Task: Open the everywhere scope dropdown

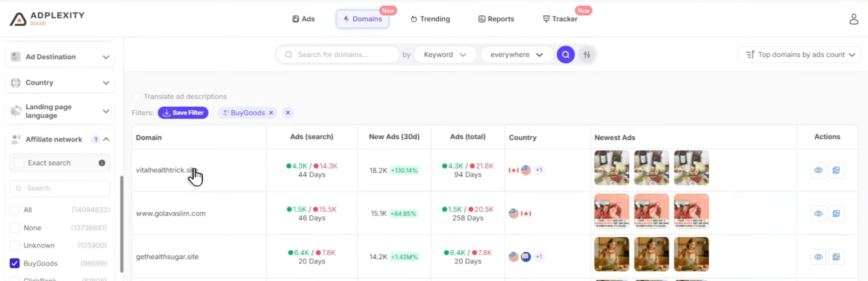Action: click(517, 55)
